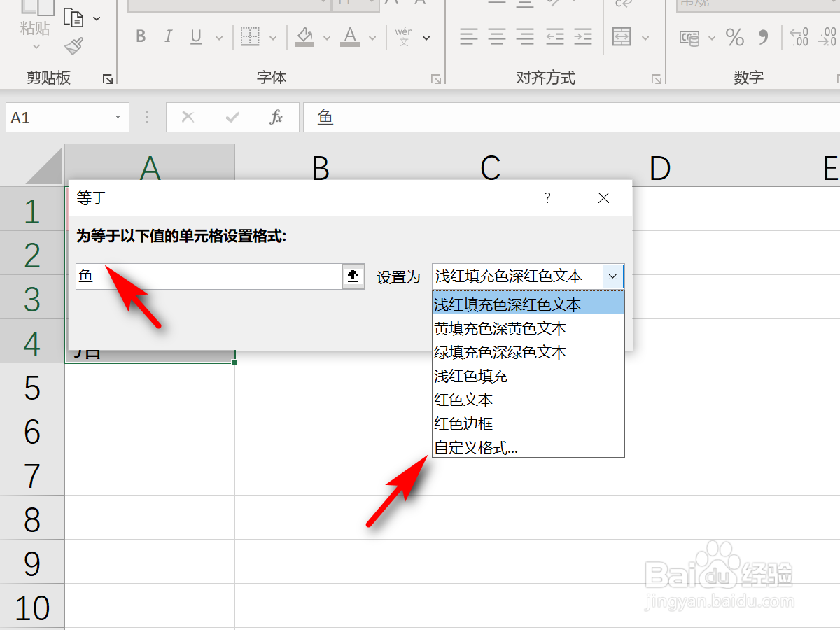
Task: Choose 绿填充色深绿色文本 option
Action: point(528,352)
